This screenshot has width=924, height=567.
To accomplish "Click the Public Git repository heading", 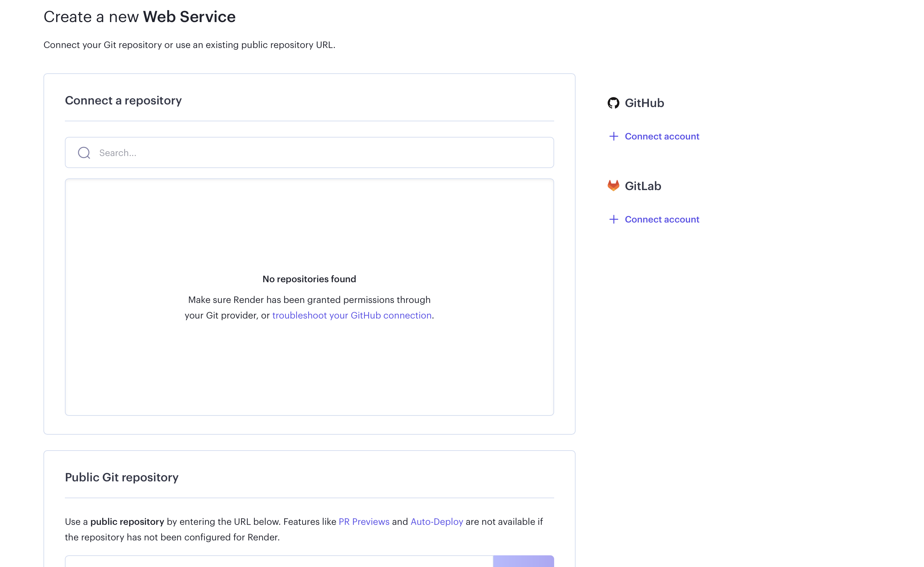I will click(121, 477).
